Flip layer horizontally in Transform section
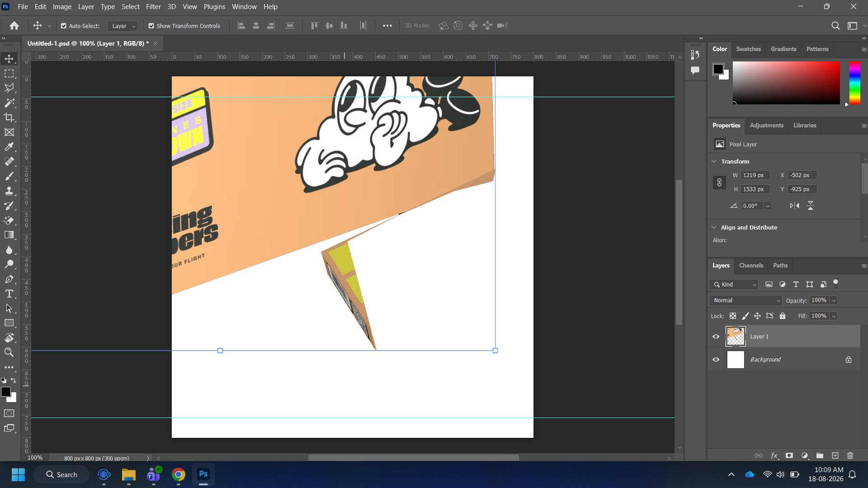This screenshot has height=488, width=868. [x=794, y=206]
